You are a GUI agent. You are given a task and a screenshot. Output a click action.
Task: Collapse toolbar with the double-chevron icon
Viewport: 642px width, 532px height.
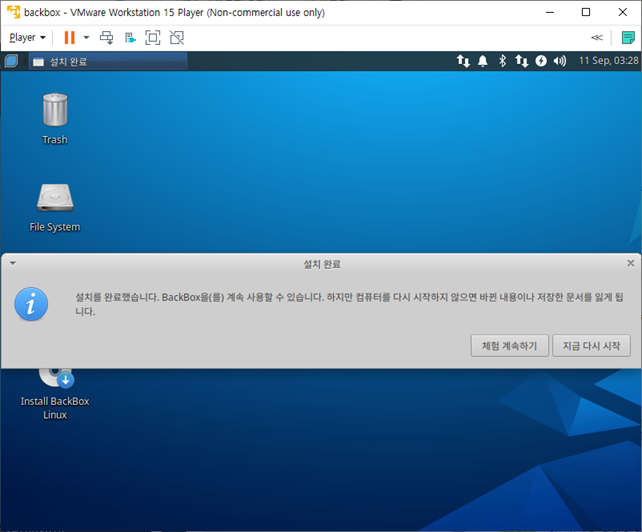[597, 38]
